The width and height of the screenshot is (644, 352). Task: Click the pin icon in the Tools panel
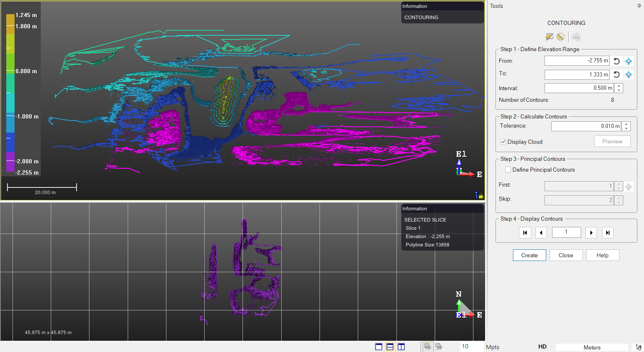(639, 6)
